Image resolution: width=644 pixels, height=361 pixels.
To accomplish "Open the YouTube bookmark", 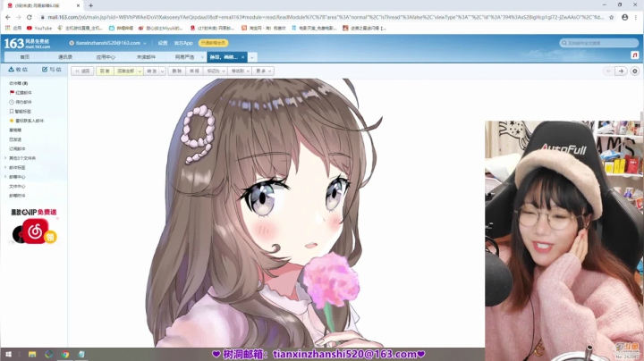I will click(x=39, y=29).
